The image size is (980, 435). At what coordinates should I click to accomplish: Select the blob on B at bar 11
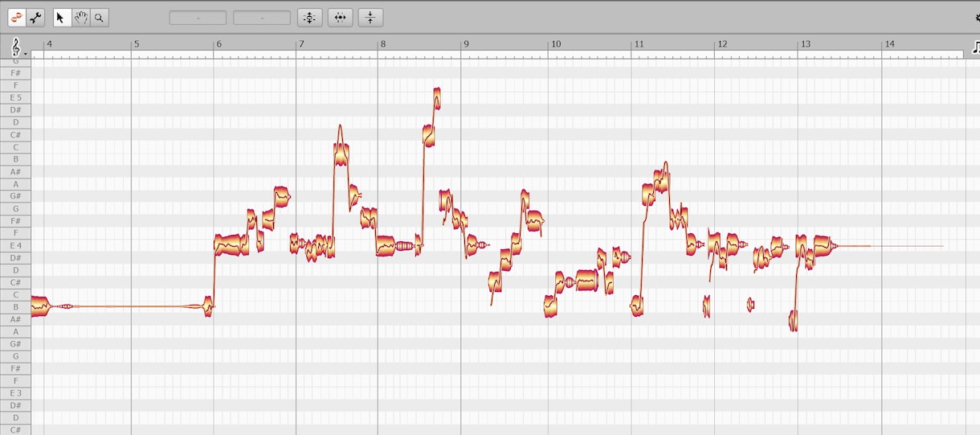click(x=637, y=306)
